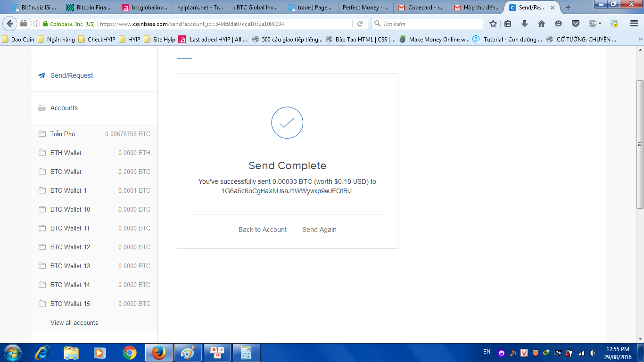Click the wallet icon beside Trần Phú

point(42,134)
